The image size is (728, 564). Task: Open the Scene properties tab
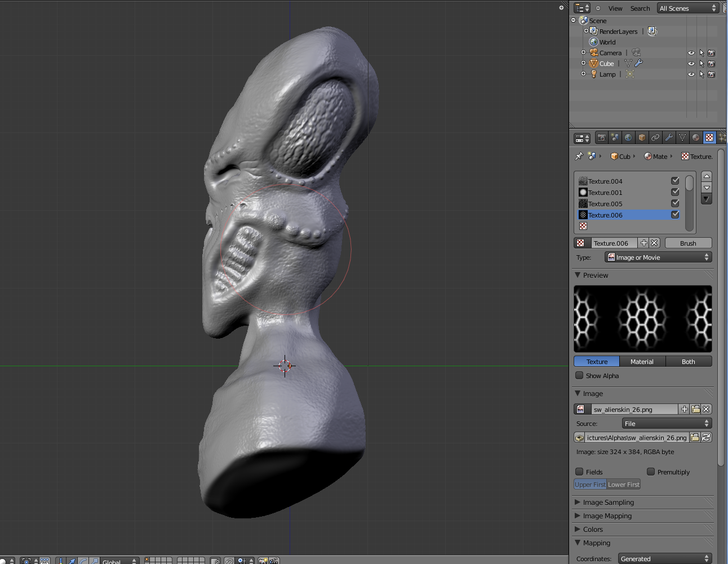click(615, 137)
